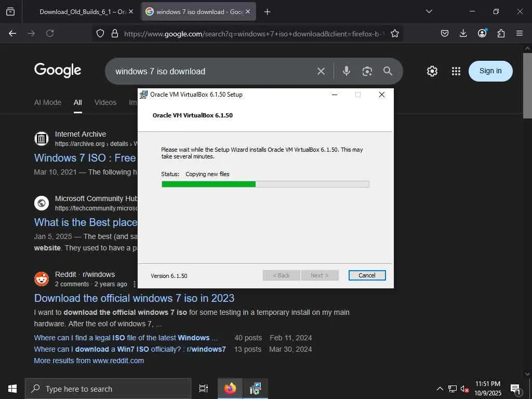
Task: Click the page vertical scrollbar thumb
Action: pos(527,86)
